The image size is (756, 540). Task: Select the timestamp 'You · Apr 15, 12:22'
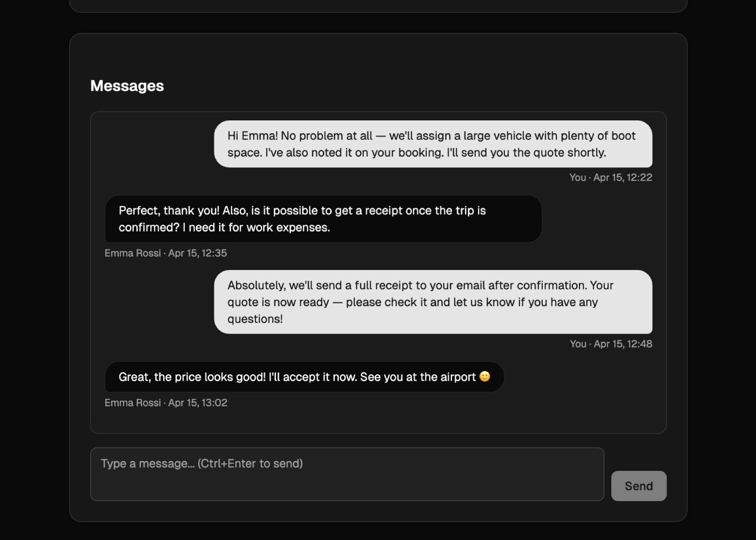(611, 177)
